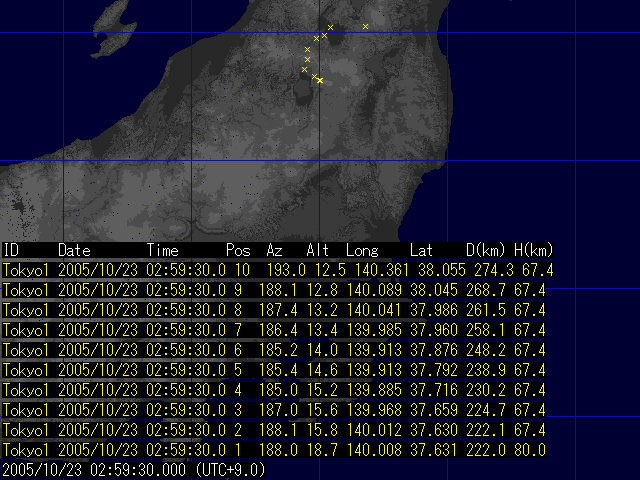Screen dimensions: 640x480
Task: Click the D(km) column header
Action: pyautogui.click(x=486, y=249)
